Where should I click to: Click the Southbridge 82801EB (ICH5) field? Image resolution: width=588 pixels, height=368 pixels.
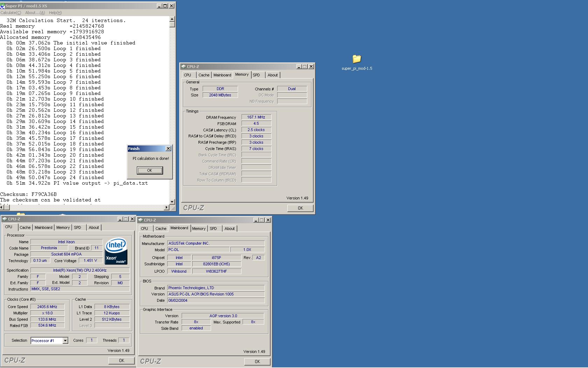(x=217, y=264)
